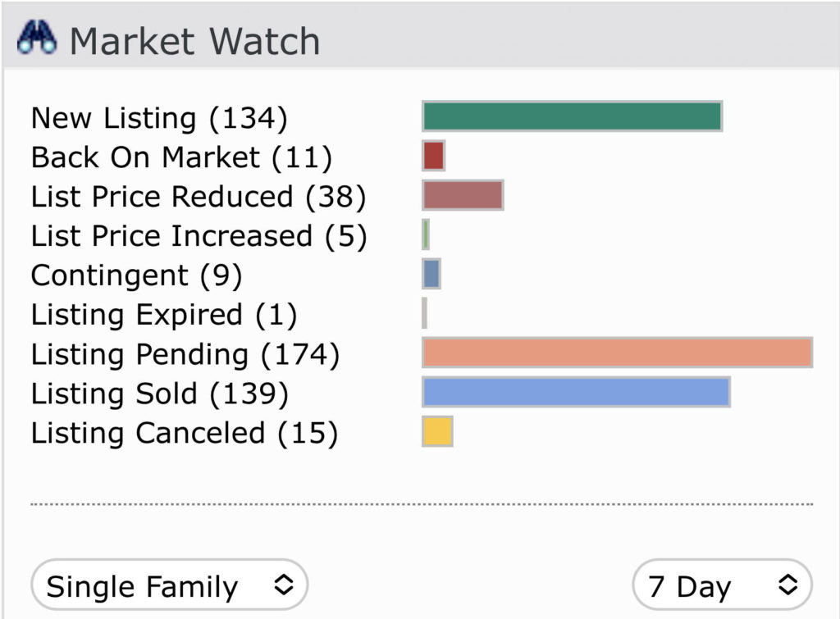840x619 pixels.
Task: Click the binoculars Market Watch icon
Action: point(36,38)
